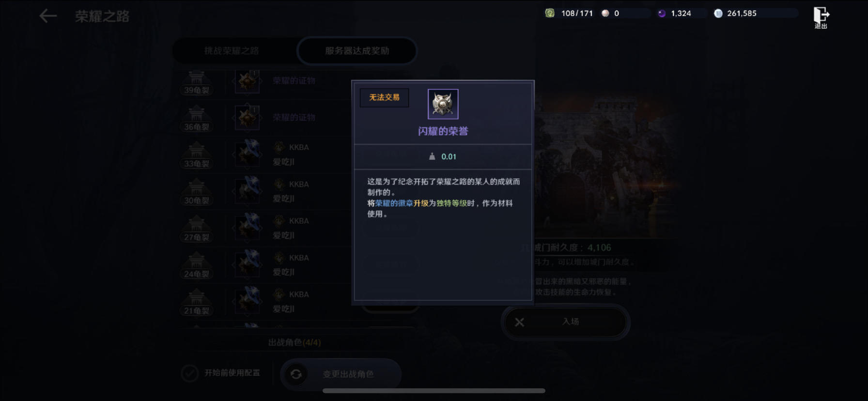Click the silver coin currency icon

coord(718,13)
